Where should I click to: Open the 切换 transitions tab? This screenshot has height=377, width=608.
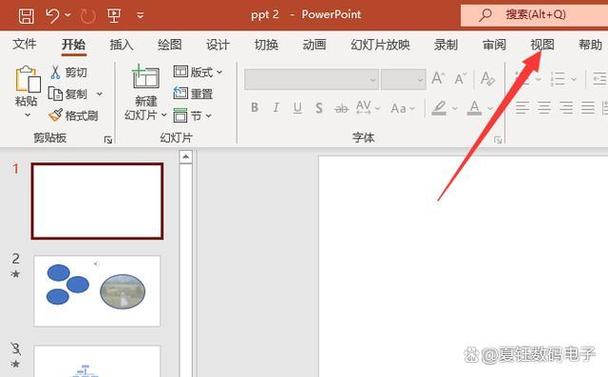click(266, 45)
